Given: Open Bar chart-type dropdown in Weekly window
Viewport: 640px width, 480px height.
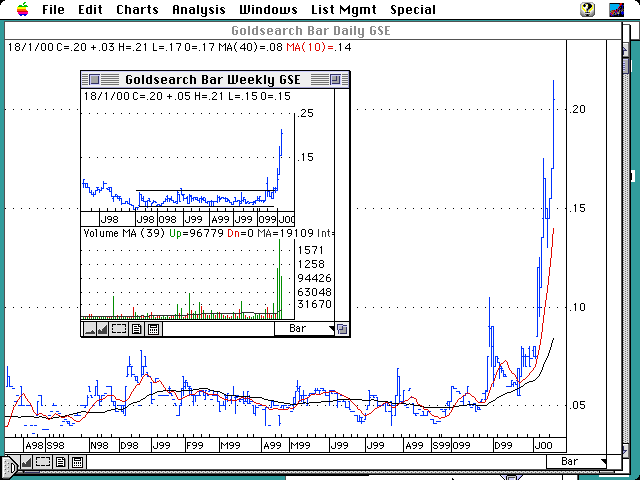Looking at the screenshot, I should click(x=304, y=329).
